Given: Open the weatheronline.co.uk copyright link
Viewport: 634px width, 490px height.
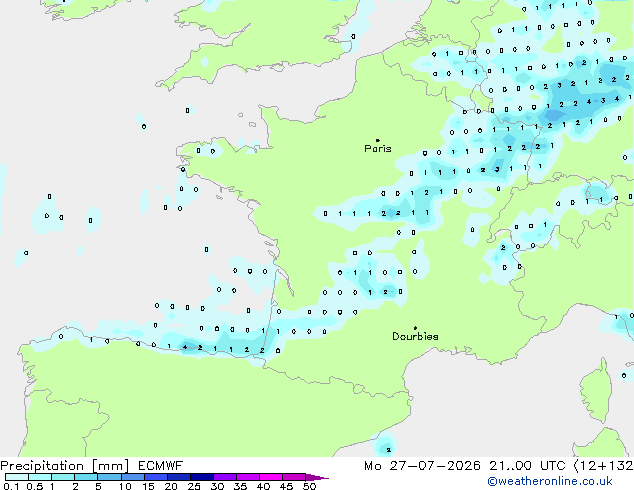Looking at the screenshot, I should (x=550, y=481).
